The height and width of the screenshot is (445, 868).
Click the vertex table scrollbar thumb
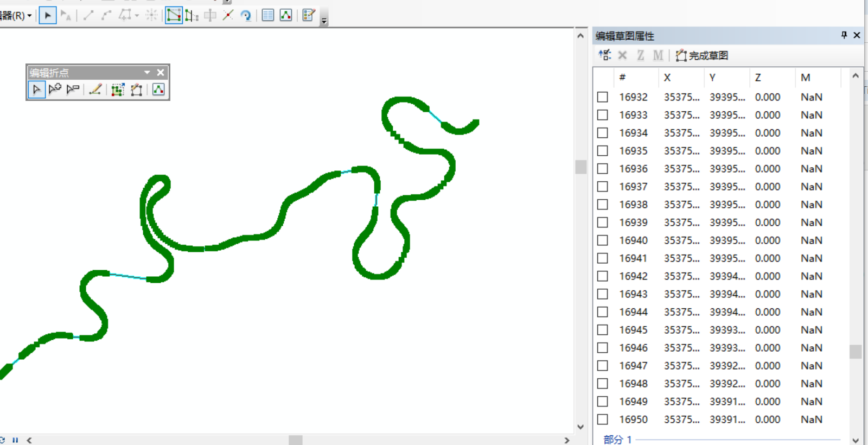[856, 352]
